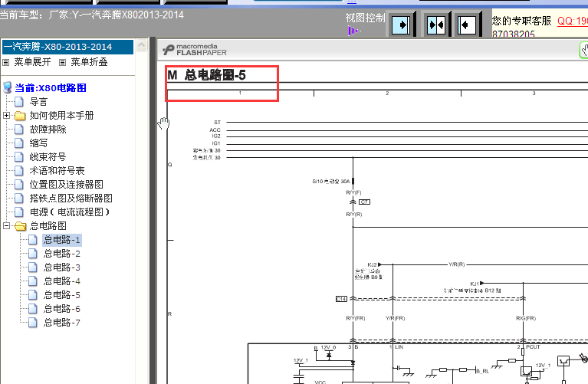Open the 当前:X80电路图 root item
Image resolution: width=588 pixels, height=384 pixels.
(x=51, y=87)
